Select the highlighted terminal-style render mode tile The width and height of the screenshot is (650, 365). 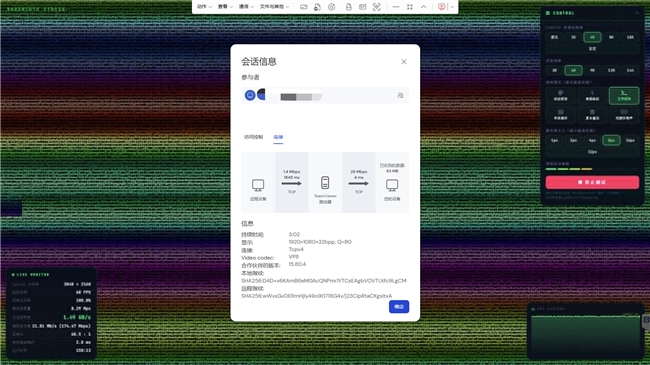click(x=624, y=95)
